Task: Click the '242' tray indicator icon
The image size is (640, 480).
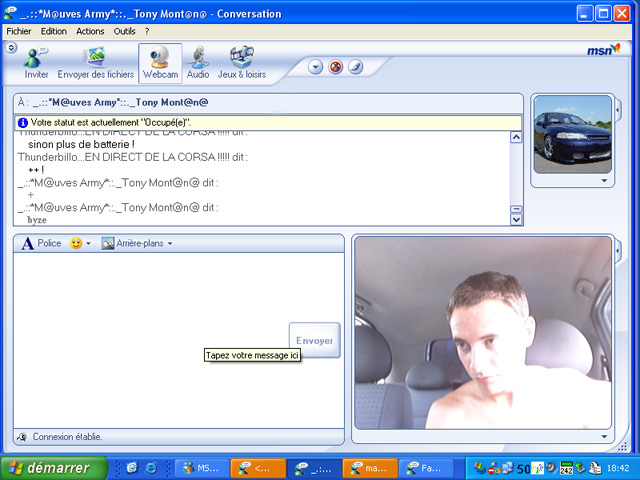Action: pyautogui.click(x=566, y=468)
